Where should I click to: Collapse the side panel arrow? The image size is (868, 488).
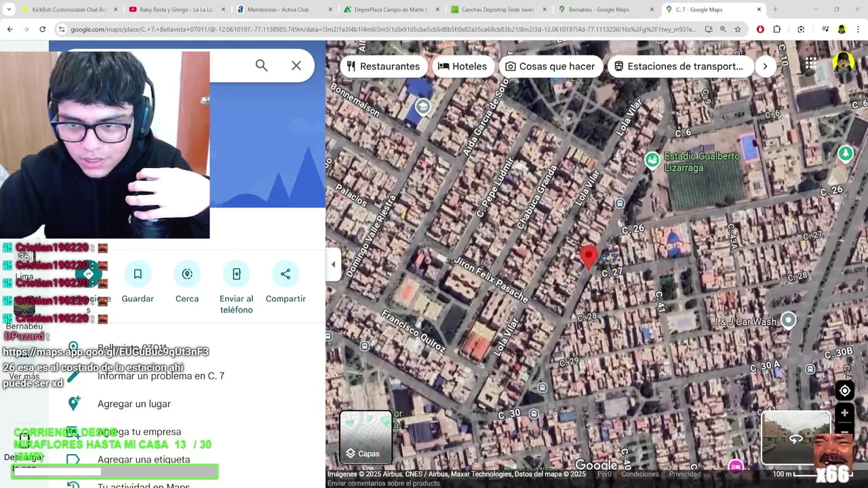333,264
